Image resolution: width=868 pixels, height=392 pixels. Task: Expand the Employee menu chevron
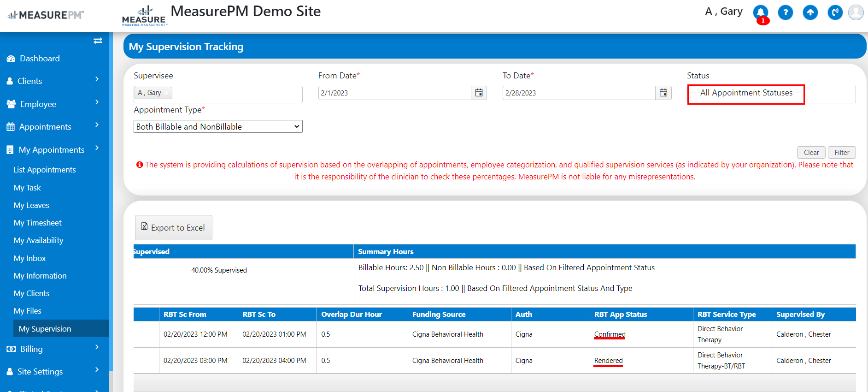97,102
